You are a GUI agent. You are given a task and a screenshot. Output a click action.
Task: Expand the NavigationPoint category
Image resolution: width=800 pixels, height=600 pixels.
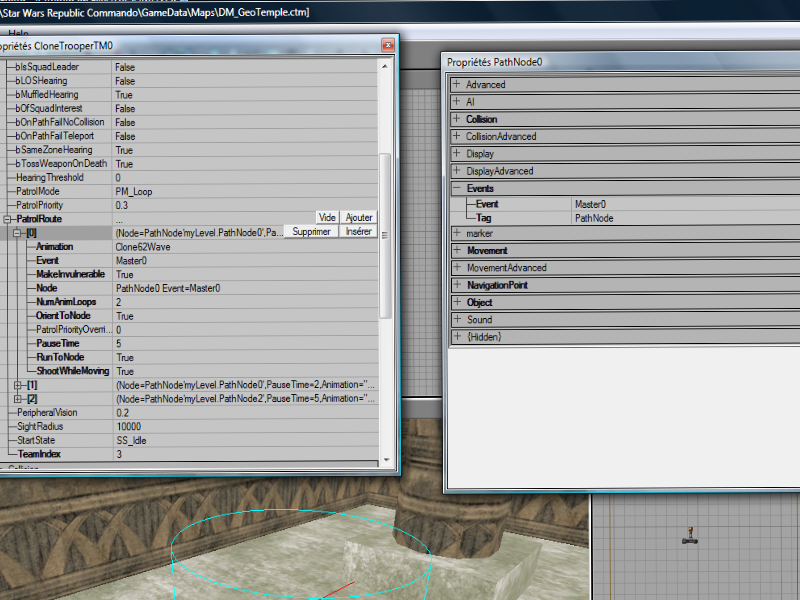tap(457, 285)
